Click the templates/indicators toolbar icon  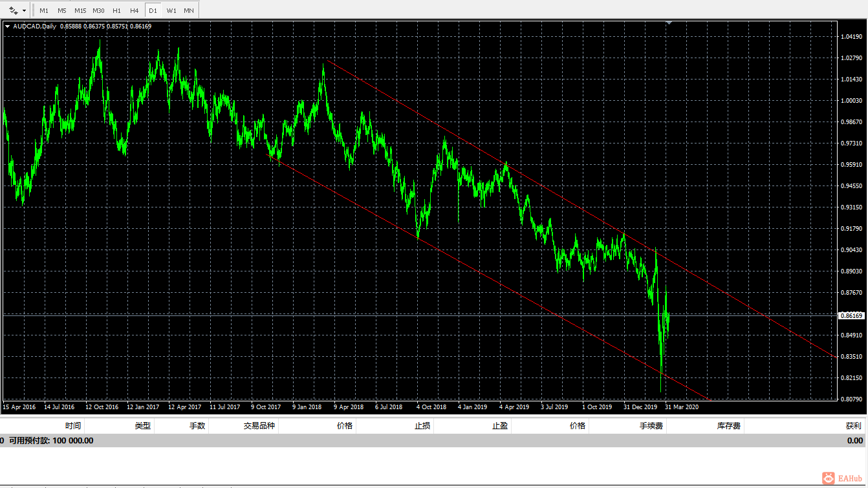pos(14,10)
